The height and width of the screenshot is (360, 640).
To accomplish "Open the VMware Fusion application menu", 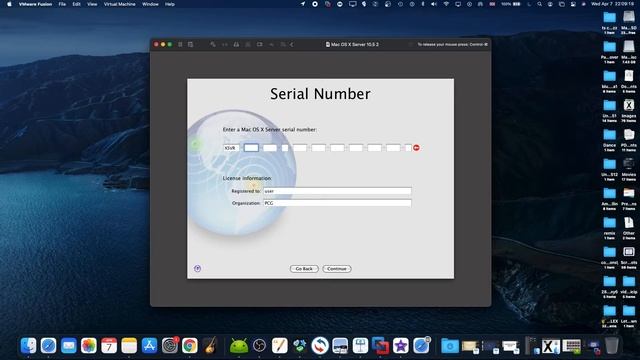I will 36,4.
